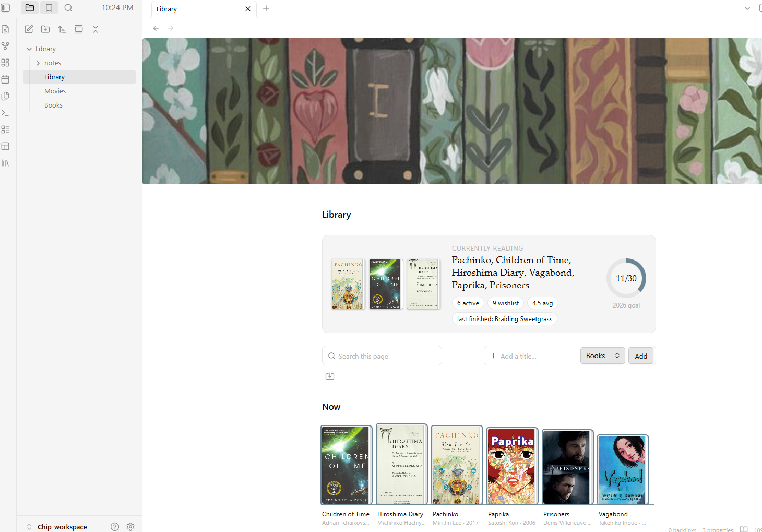The width and height of the screenshot is (762, 532).
Task: Create a new folder icon
Action: coord(45,29)
